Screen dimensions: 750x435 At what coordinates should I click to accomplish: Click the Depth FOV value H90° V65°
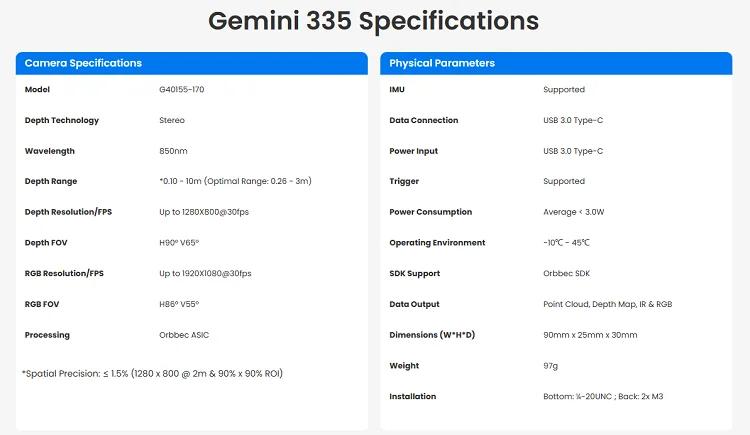[x=181, y=243]
